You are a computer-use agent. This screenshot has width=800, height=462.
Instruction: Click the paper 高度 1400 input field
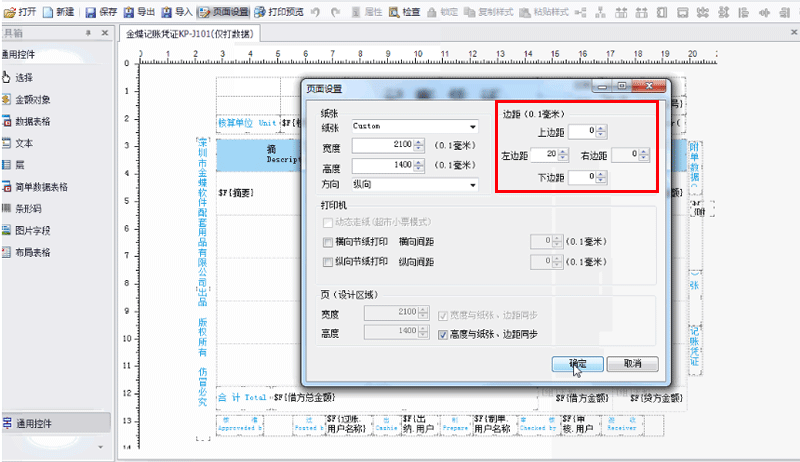[x=383, y=165]
